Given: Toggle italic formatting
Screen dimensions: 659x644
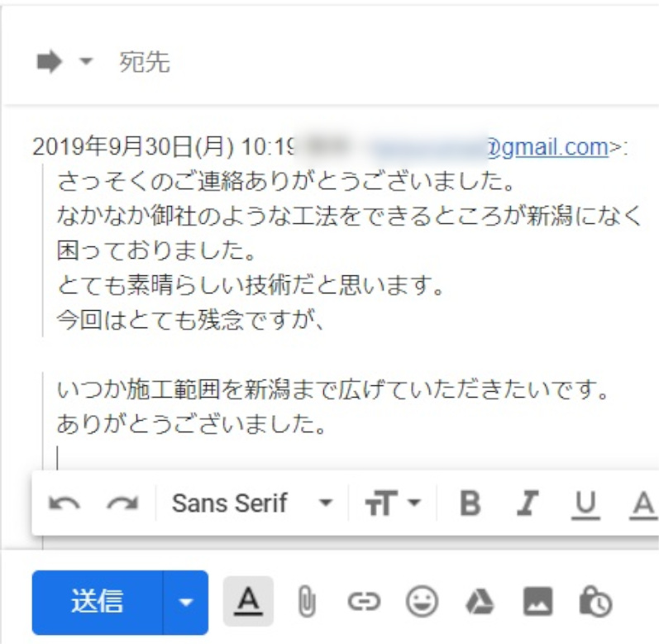Looking at the screenshot, I should [x=528, y=503].
